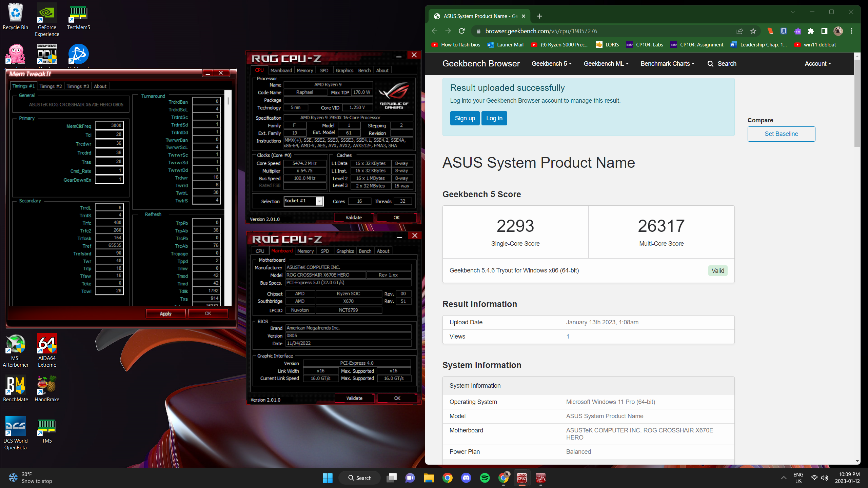Click the Mem TweakIt panel scrollbar
The image size is (868, 488).
coord(228,101)
